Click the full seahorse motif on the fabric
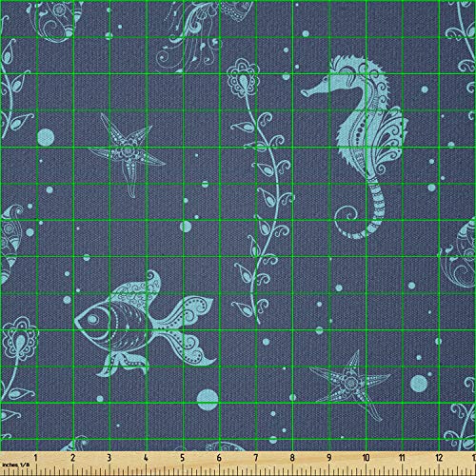This screenshot has width=476, height=476. click(355, 147)
